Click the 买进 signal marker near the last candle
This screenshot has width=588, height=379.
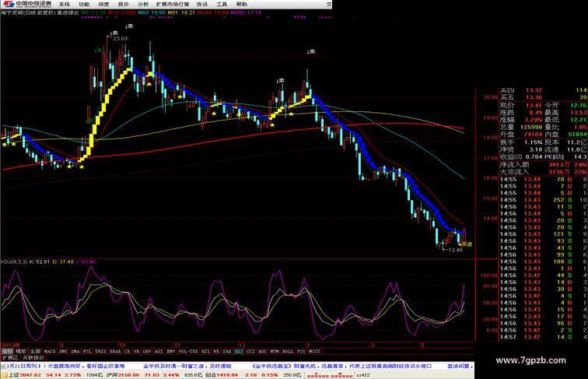coord(467,244)
